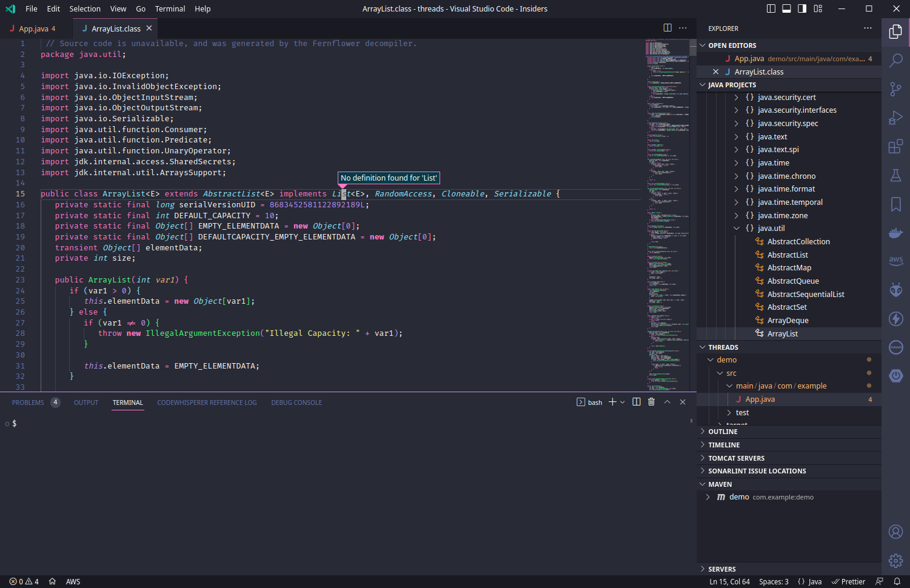Viewport: 910px width, 588px height.
Task: Create a new terminal with the plus icon
Action: tap(612, 402)
